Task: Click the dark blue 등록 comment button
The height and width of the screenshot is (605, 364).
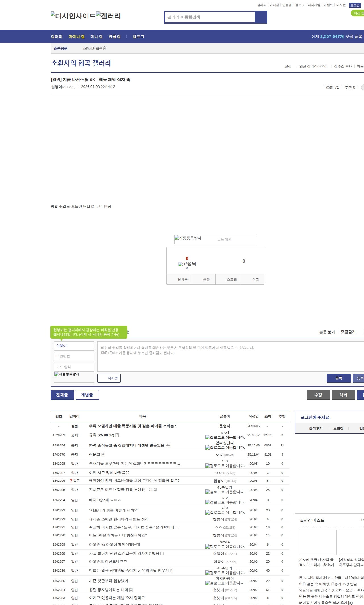Action: [x=338, y=378]
